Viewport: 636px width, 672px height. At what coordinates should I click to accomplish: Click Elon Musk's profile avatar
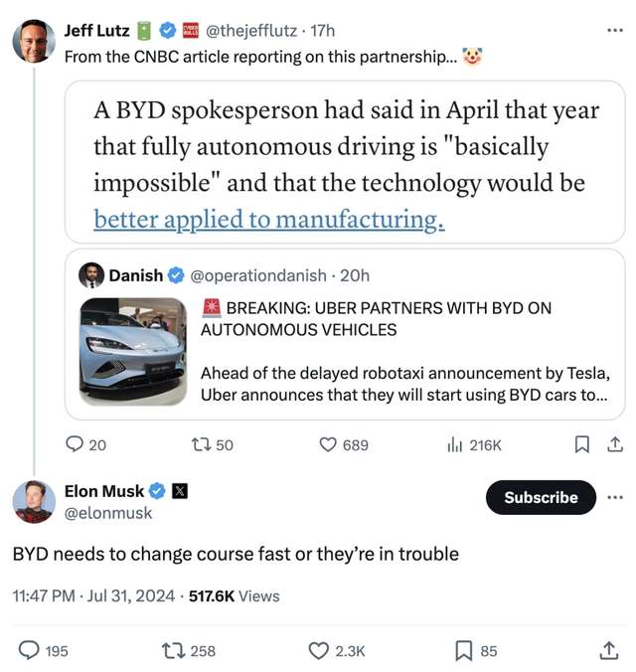[33, 501]
